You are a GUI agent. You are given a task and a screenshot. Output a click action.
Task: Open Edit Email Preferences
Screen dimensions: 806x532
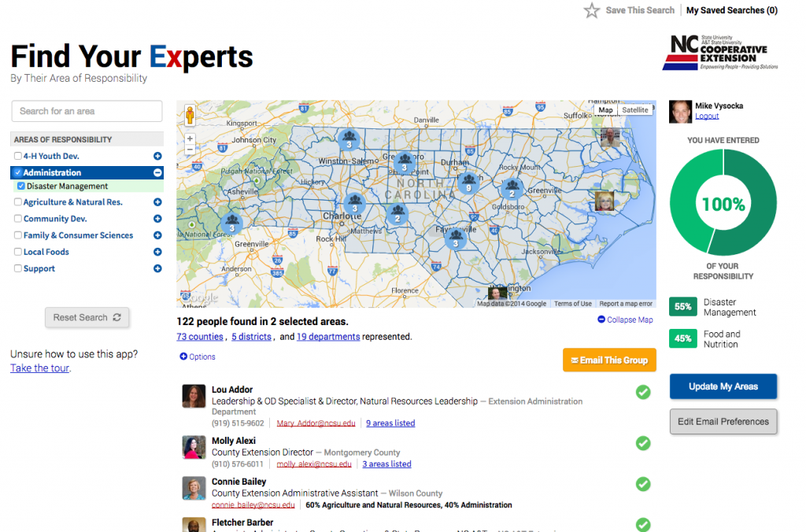pos(723,422)
